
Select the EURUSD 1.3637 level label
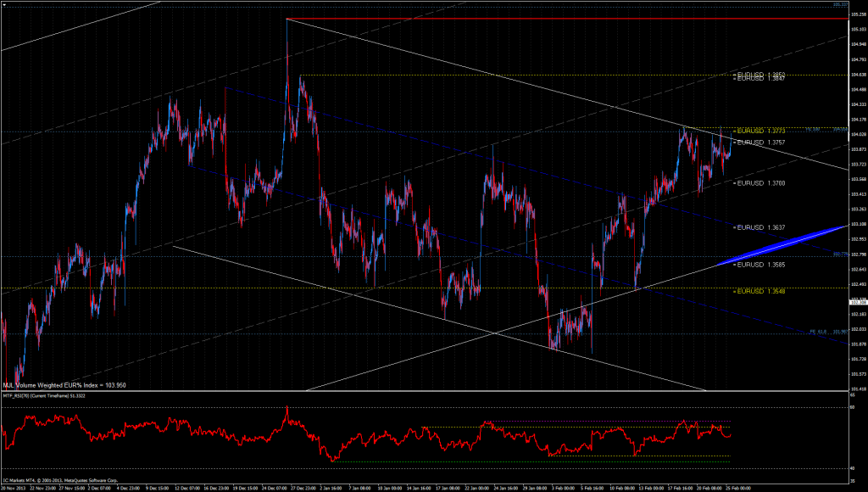(759, 227)
